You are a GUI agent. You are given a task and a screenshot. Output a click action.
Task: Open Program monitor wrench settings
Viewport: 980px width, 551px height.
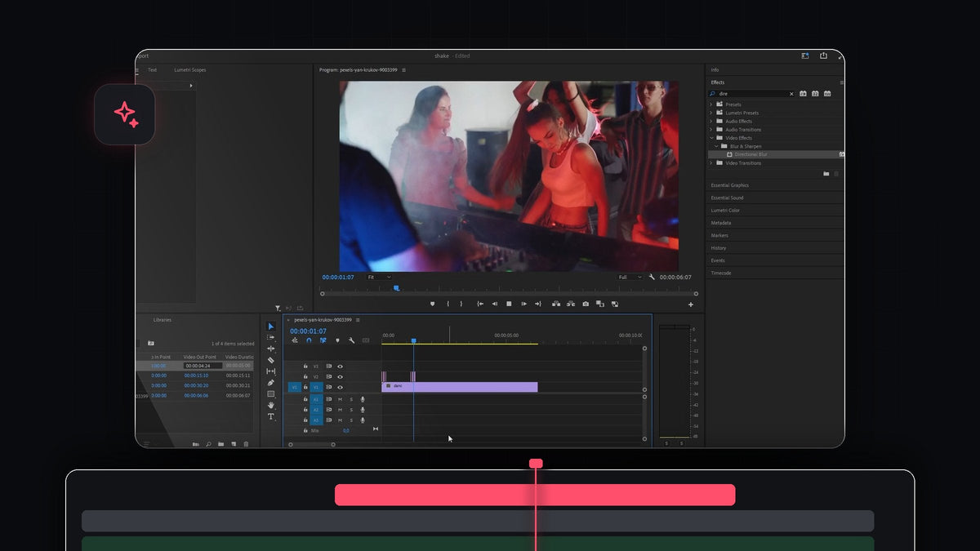point(652,278)
